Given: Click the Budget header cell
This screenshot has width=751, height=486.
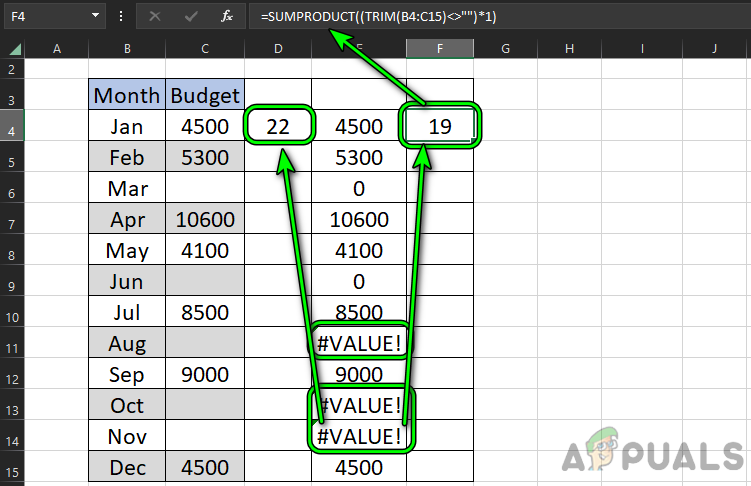Looking at the screenshot, I should pos(205,95).
